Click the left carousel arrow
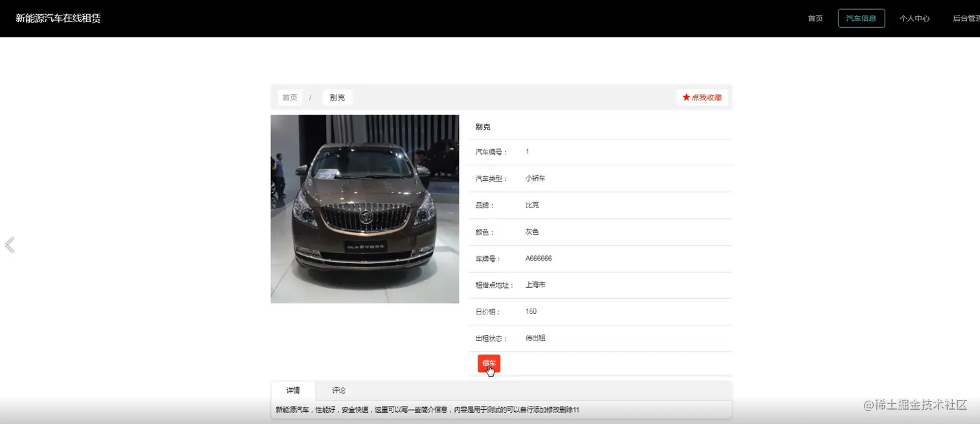Viewport: 980px width, 424px height. point(9,244)
